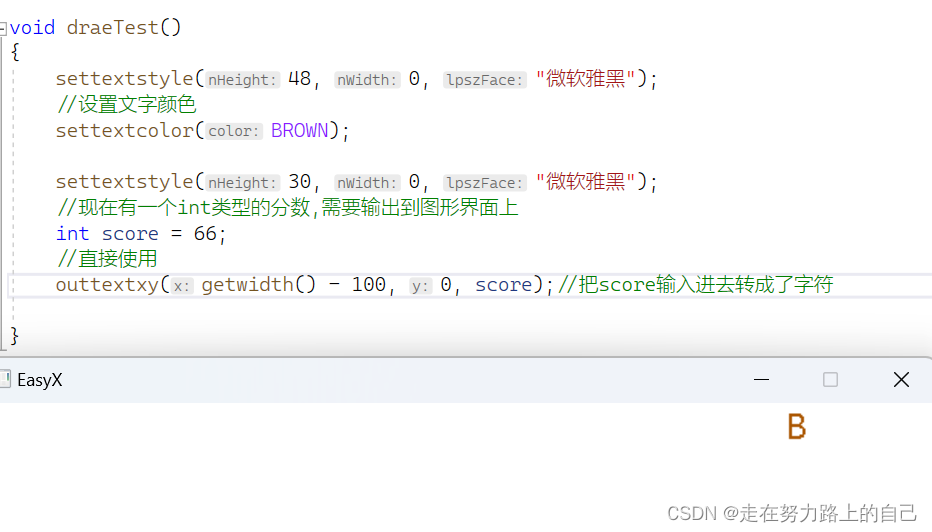Click the comment //设置文字颜色
Screen dimensions: 932x532
(127, 105)
